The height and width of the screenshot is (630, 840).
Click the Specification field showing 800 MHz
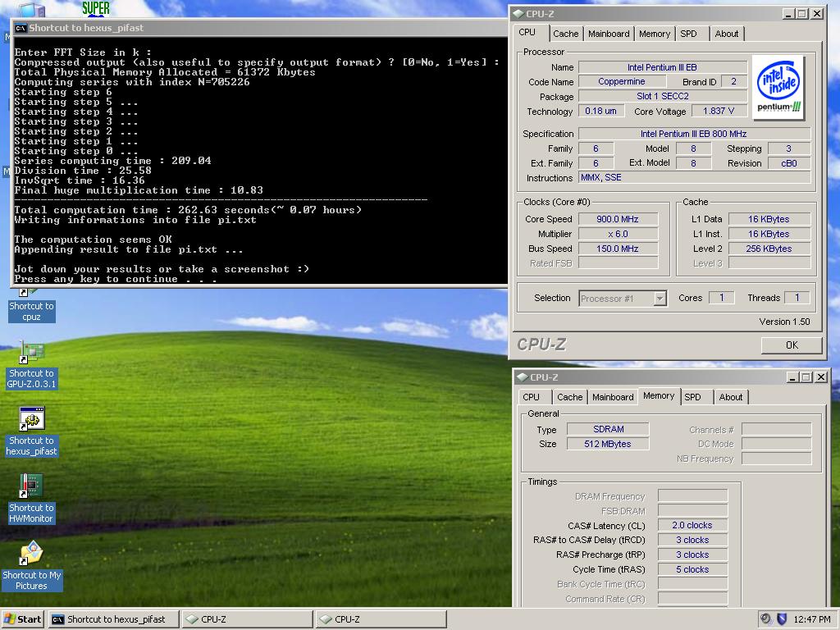(x=694, y=134)
